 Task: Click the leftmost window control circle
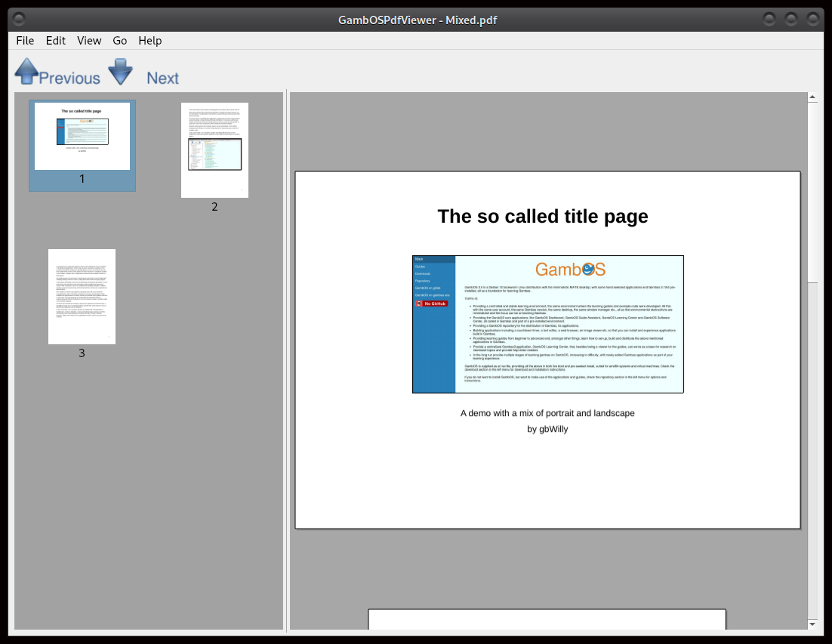point(769,19)
